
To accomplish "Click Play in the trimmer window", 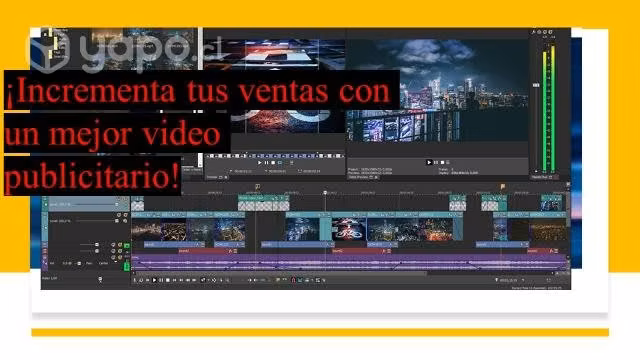I will 260,163.
